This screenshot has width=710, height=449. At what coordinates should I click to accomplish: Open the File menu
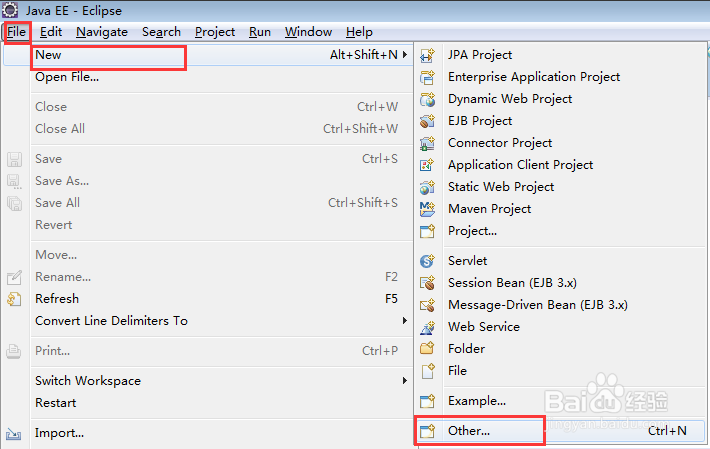tap(17, 32)
